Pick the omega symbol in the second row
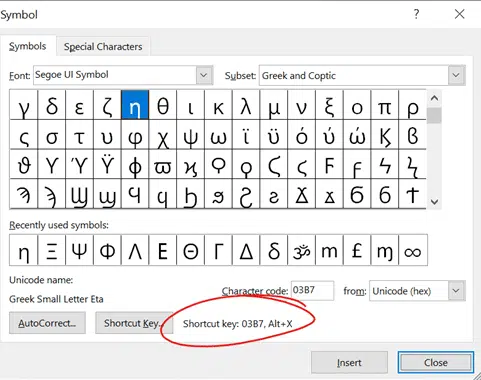 (218, 135)
